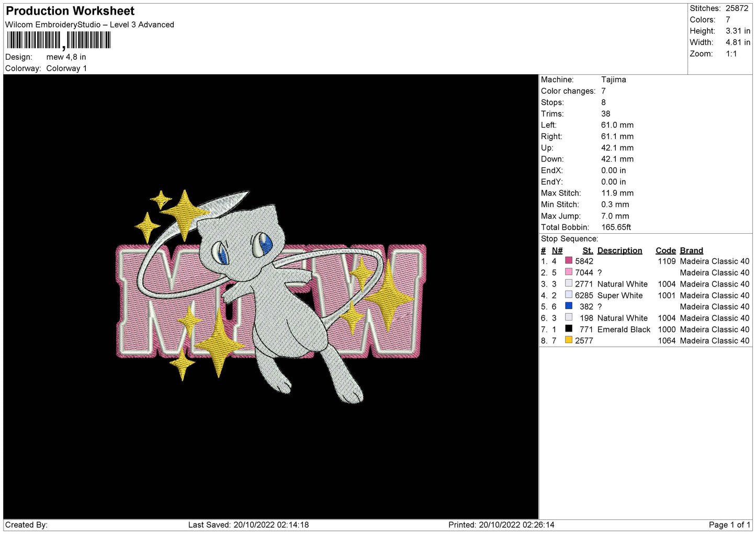Click the design name 'mew 4,8 in'
Image resolution: width=756 pixels, height=534 pixels.
click(66, 57)
